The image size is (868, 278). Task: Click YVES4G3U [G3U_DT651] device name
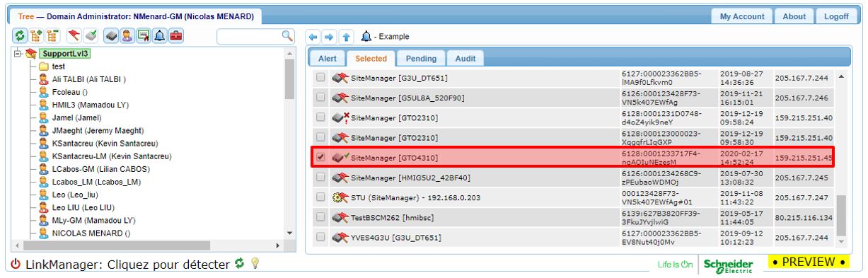point(396,238)
